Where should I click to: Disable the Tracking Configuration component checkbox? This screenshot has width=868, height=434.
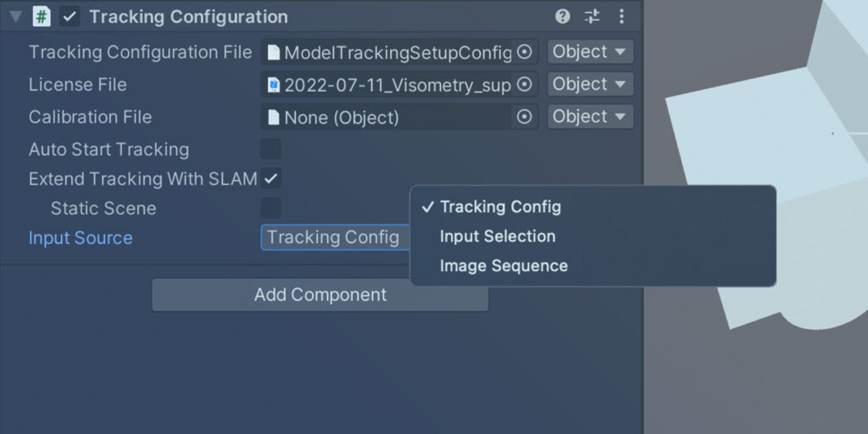click(70, 17)
